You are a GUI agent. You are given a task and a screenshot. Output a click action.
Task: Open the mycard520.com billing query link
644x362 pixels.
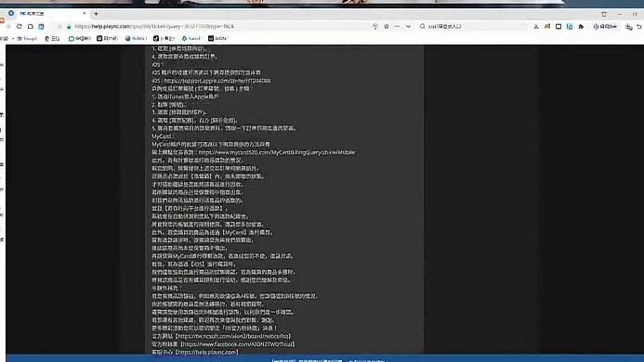[x=277, y=152]
